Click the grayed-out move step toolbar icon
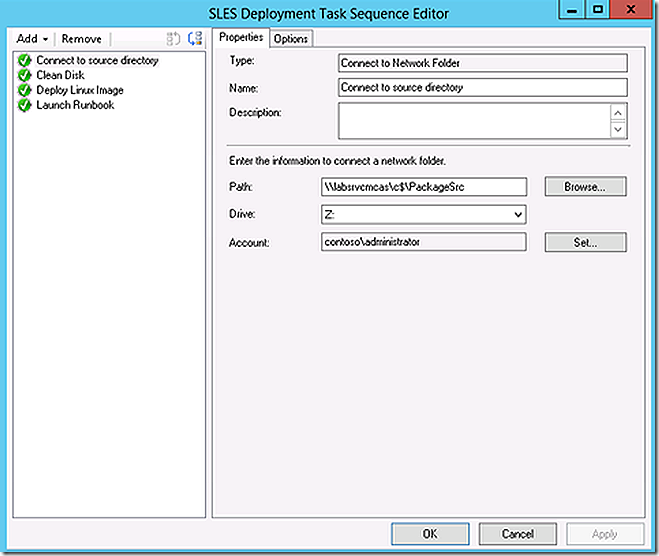The image size is (659, 556). (173, 39)
